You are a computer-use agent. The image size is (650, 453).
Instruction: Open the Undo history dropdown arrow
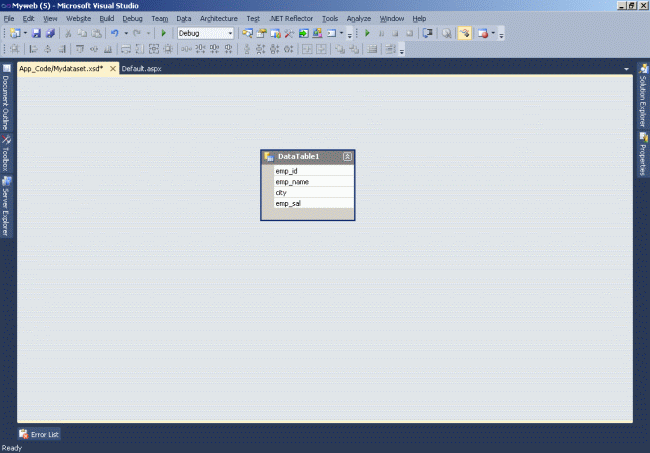coord(126,33)
